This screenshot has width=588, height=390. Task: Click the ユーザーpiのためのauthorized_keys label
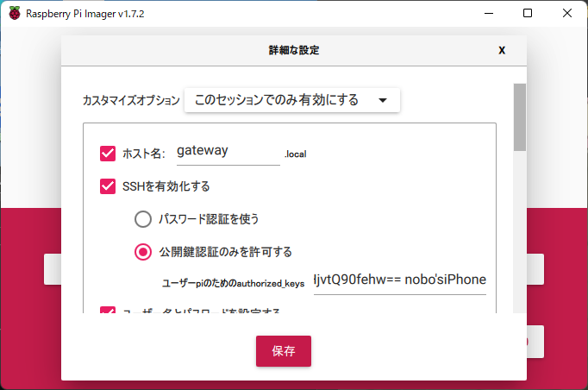233,283
